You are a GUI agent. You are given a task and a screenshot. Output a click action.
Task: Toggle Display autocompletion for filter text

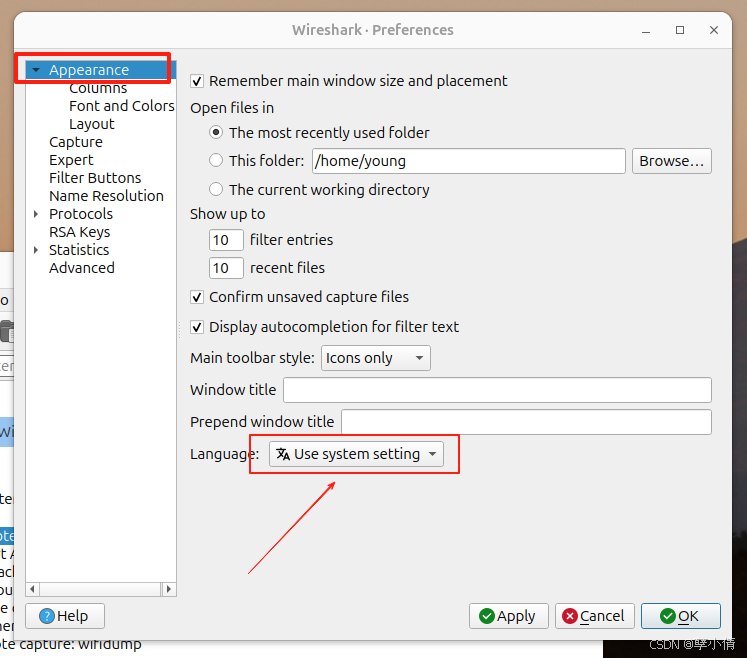[197, 327]
